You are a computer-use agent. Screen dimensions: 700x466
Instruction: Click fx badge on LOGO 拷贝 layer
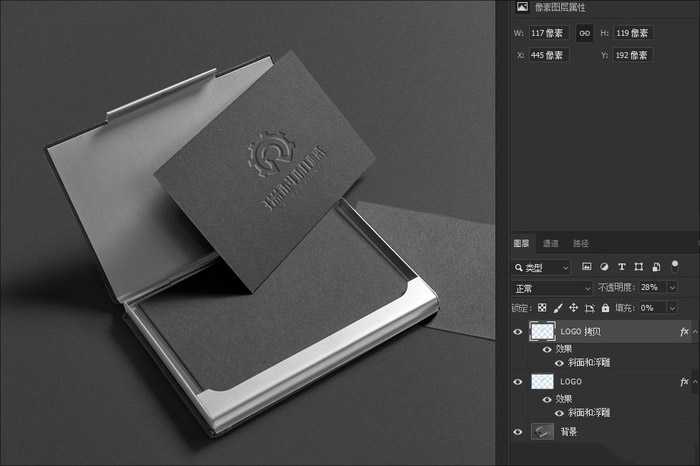coord(684,331)
